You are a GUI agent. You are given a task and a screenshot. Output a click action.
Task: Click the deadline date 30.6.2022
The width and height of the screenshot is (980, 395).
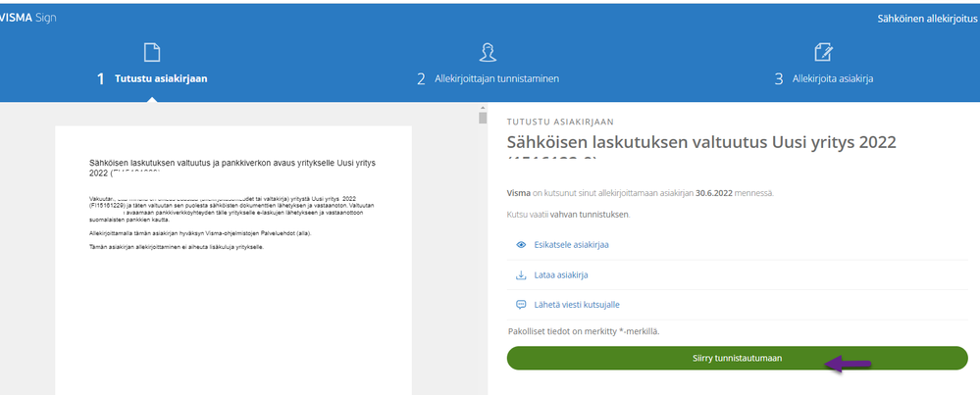pos(714,193)
